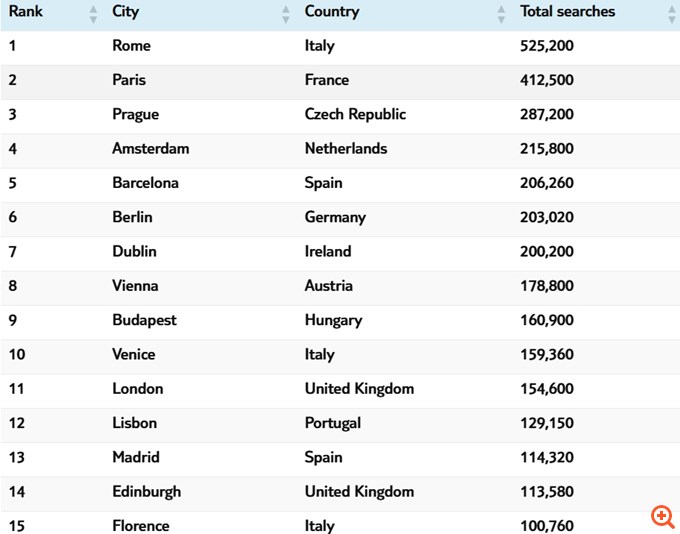Click the City column header label
This screenshot has height=534, width=680.
126,12
